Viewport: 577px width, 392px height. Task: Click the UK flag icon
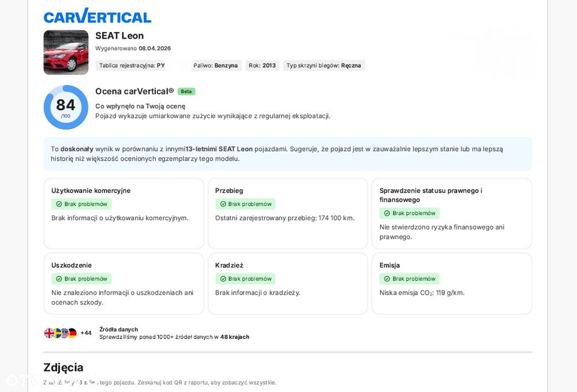point(49,333)
